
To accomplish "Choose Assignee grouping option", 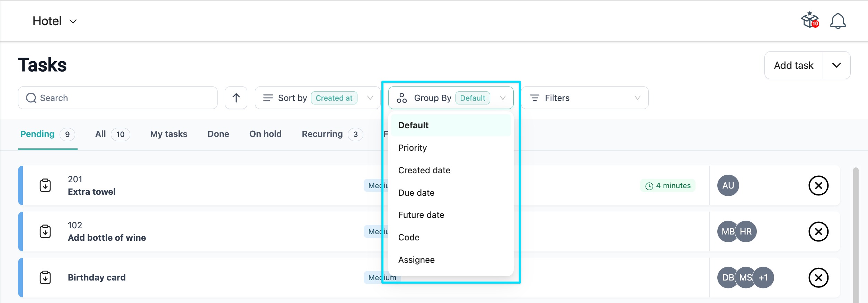I will click(416, 260).
